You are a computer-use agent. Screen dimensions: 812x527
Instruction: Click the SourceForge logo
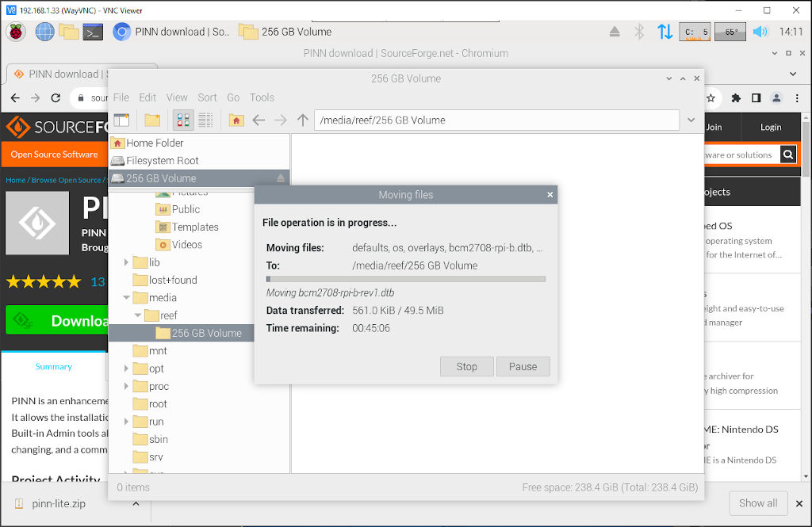(57, 127)
